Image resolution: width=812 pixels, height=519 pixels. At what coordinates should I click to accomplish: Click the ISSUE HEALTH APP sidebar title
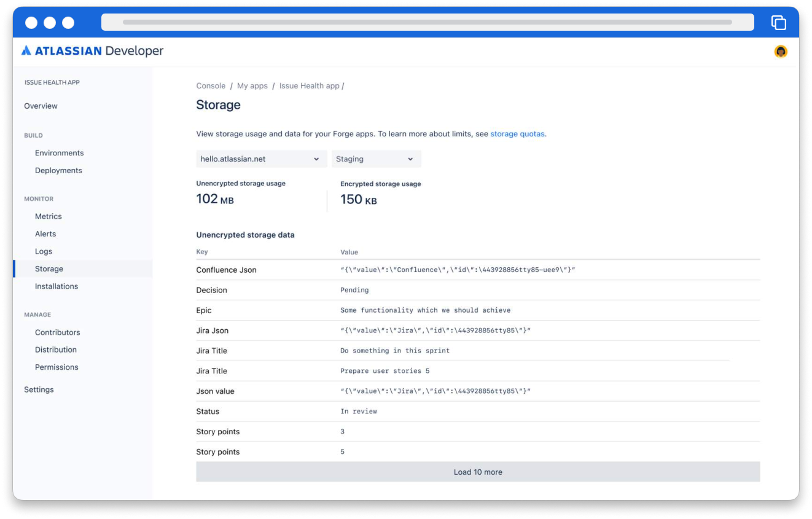[52, 82]
